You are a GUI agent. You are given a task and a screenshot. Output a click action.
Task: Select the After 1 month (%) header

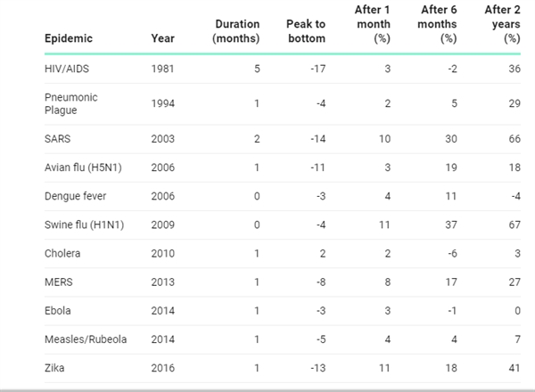373,24
